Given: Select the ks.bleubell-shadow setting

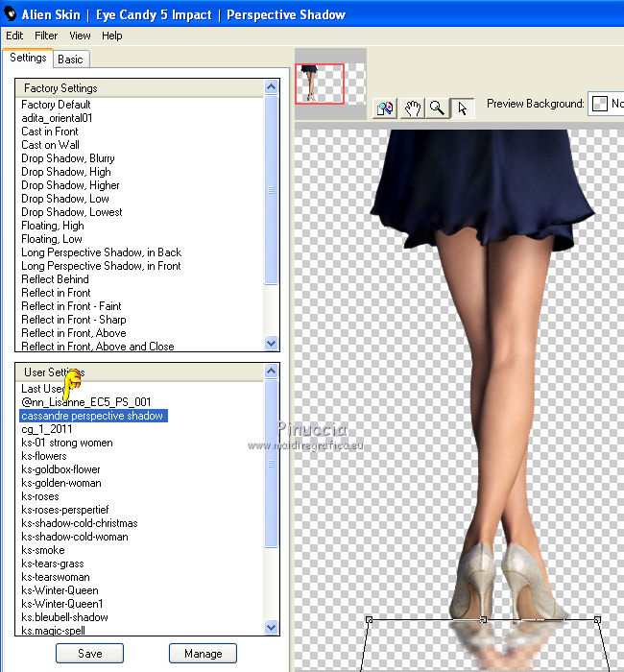Looking at the screenshot, I should [x=64, y=617].
